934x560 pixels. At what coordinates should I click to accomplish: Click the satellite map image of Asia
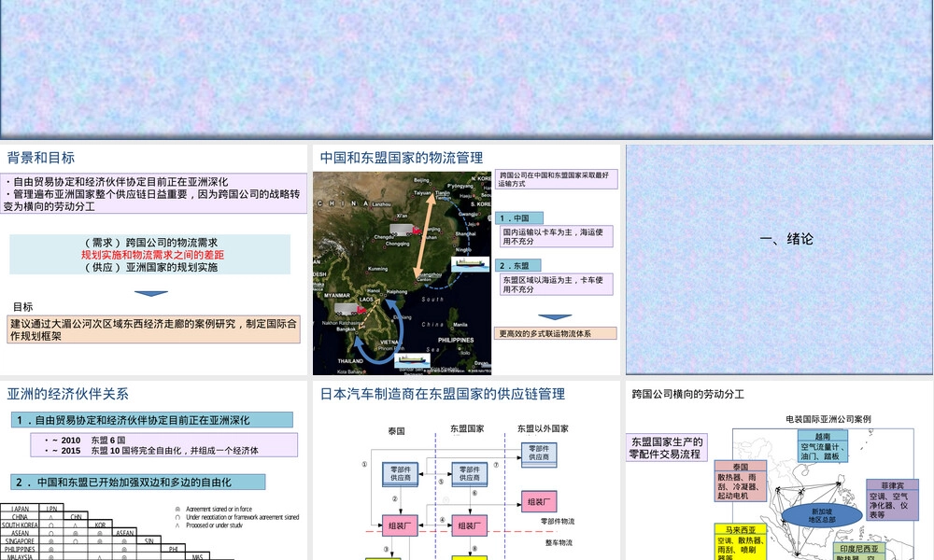[402, 273]
